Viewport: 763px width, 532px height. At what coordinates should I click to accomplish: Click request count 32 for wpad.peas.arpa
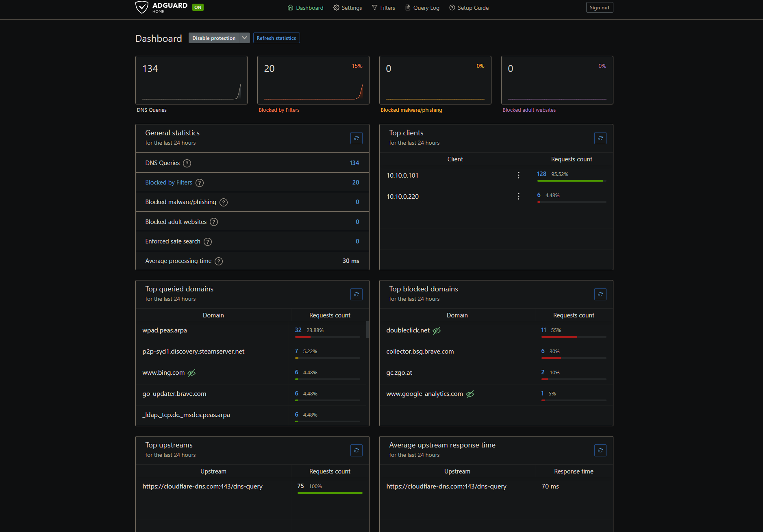click(298, 330)
